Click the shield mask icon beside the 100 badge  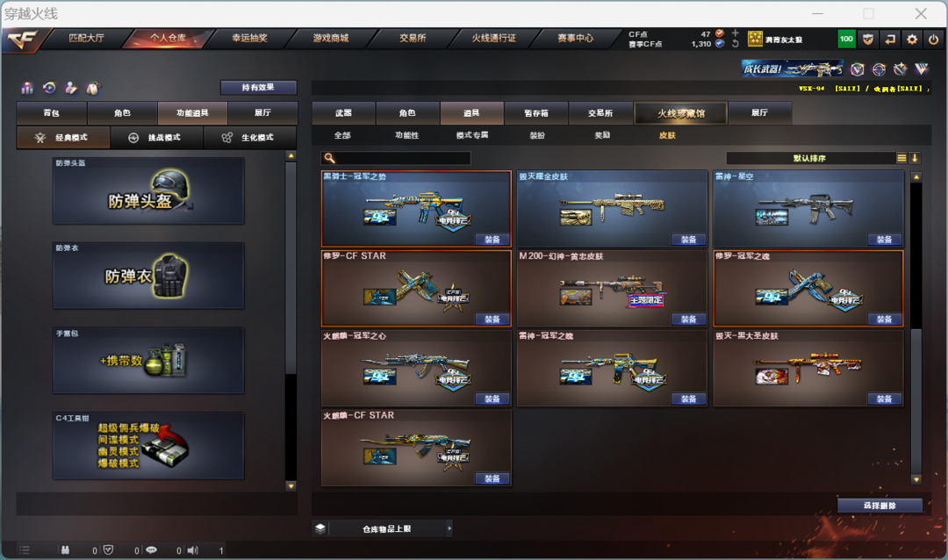point(868,39)
